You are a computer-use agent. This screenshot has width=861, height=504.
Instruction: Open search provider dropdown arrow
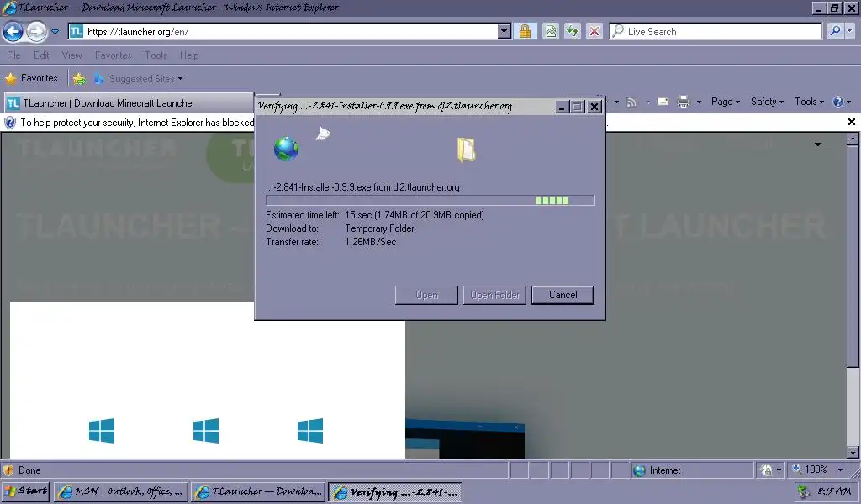850,31
